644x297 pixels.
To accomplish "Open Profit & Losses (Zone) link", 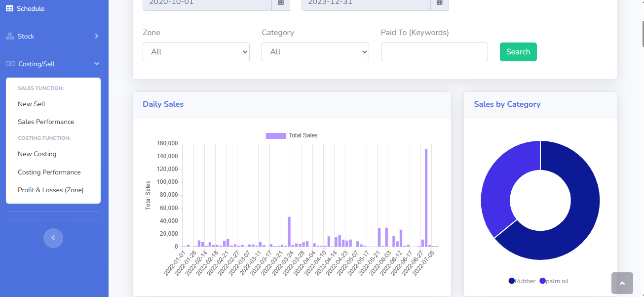I will click(51, 190).
